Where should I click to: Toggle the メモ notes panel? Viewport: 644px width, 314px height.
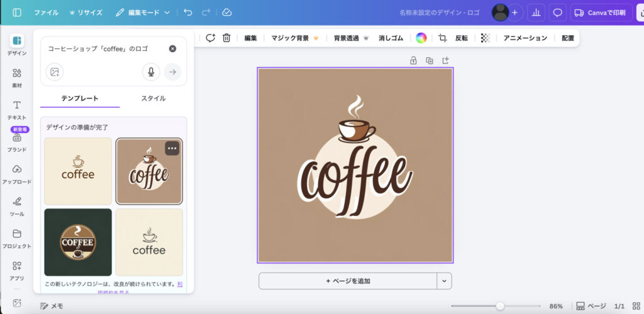pyautogui.click(x=52, y=306)
